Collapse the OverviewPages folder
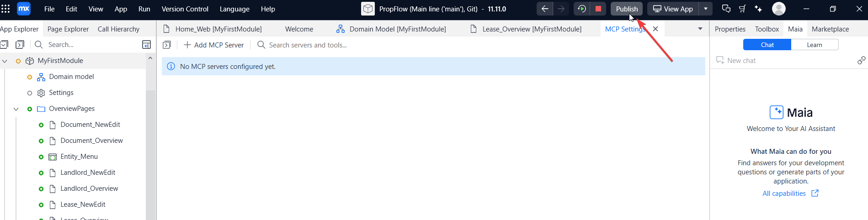 16,109
